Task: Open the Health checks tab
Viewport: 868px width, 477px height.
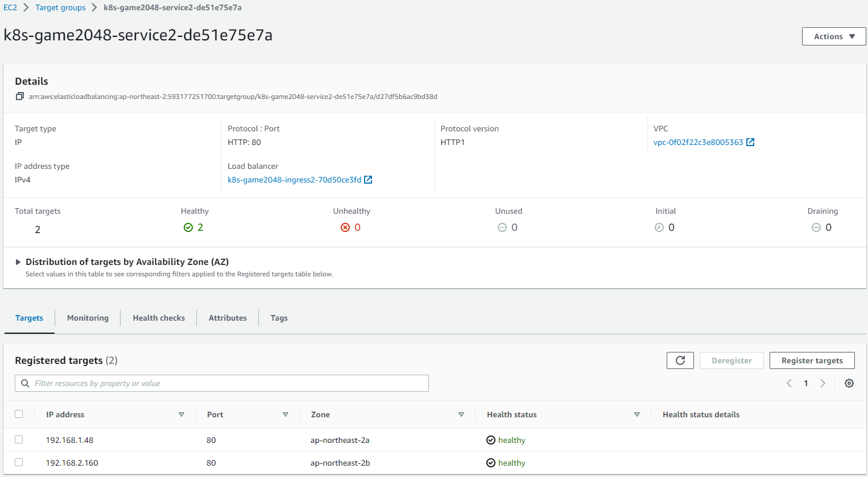Action: [x=159, y=318]
